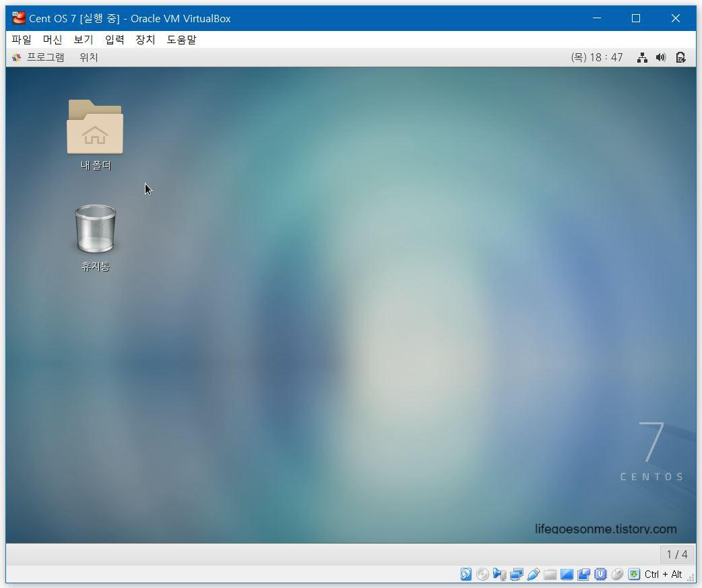This screenshot has width=702, height=588.
Task: Open the 위치 places menu
Action: click(x=89, y=57)
